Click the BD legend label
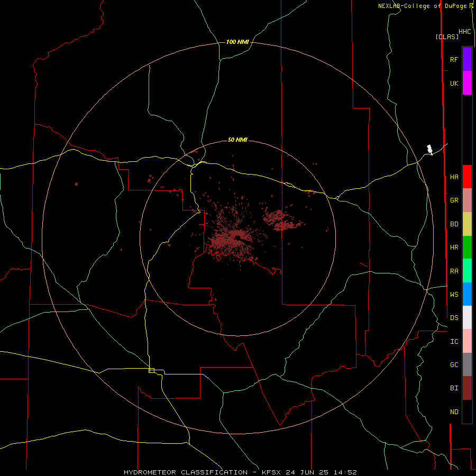 [454, 224]
